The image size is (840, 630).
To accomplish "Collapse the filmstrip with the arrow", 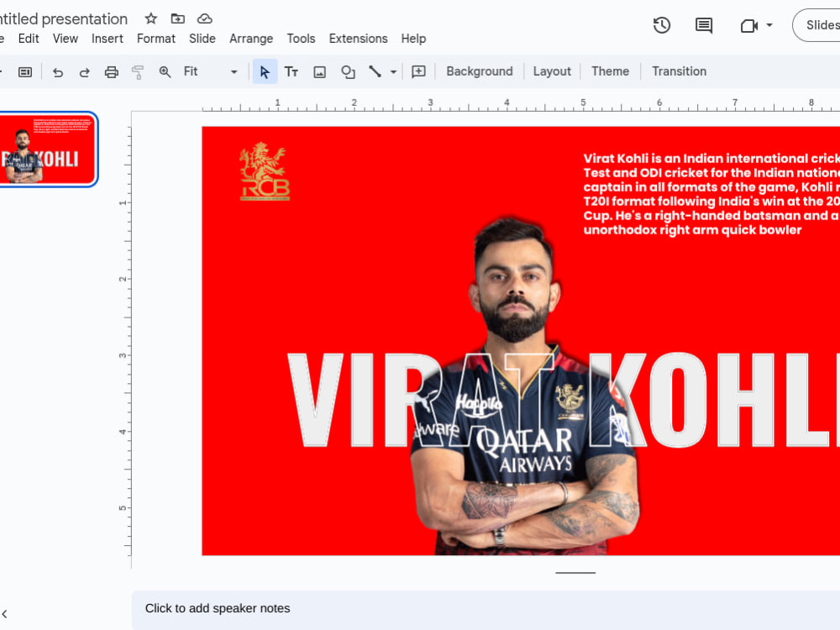I will [x=4, y=614].
